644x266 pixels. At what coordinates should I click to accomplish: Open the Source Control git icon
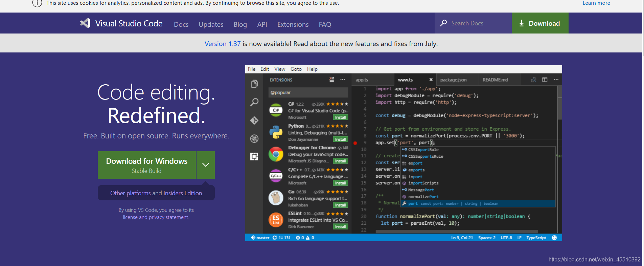click(254, 120)
